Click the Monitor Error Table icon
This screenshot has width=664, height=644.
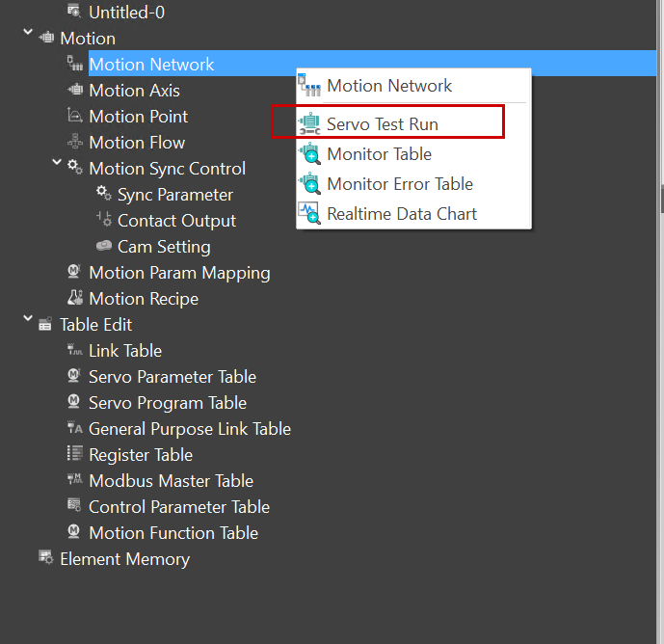click(309, 184)
